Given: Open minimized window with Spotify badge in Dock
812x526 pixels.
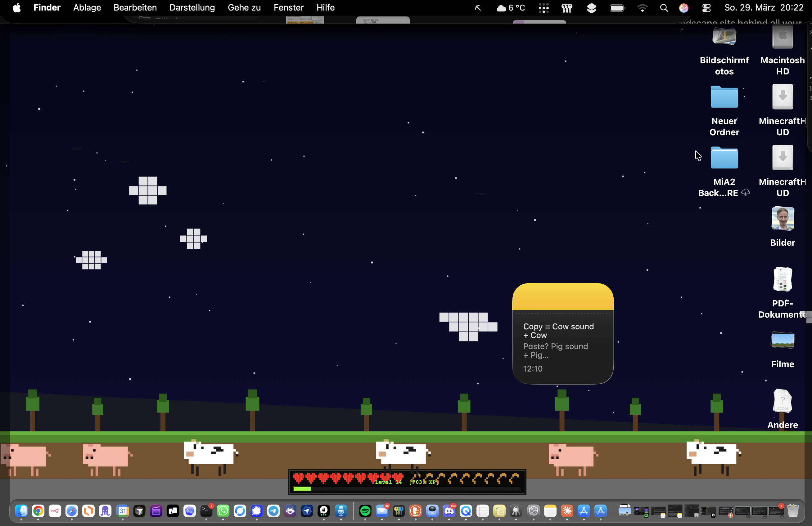Looking at the screenshot, I should coord(641,511).
